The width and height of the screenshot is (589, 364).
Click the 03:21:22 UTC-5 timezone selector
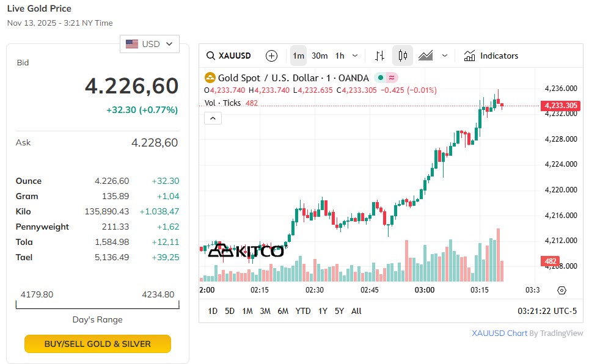(547, 311)
